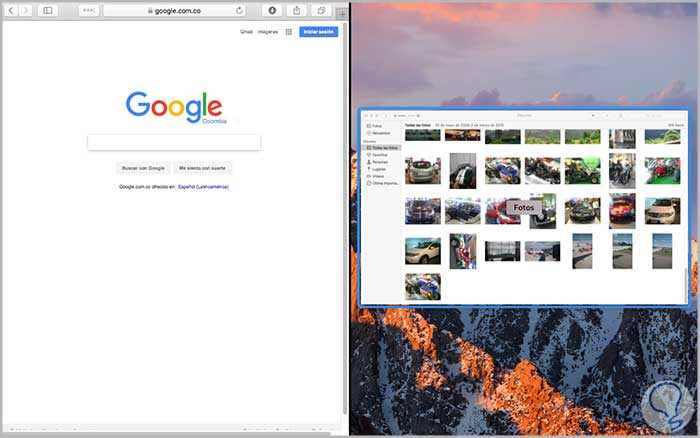Image resolution: width=700 pixels, height=438 pixels.
Task: Open the Google apps grid
Action: click(289, 32)
